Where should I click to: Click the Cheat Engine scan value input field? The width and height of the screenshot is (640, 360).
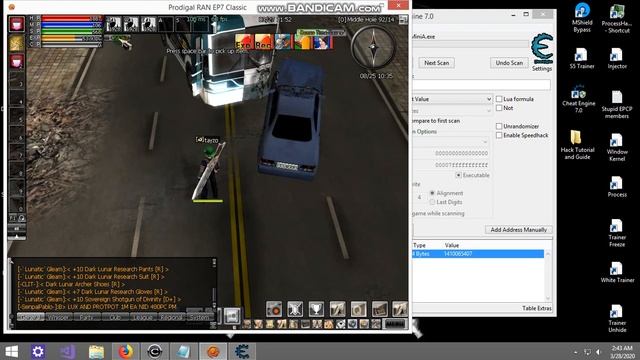coord(481,85)
